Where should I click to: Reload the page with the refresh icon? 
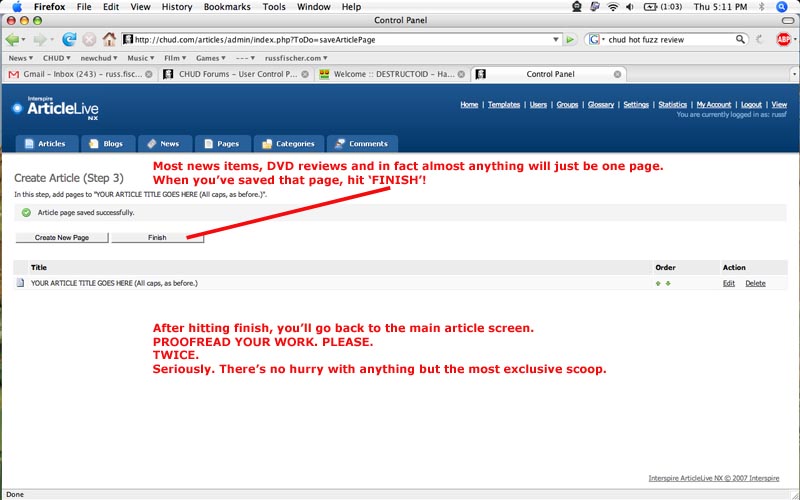[69, 40]
